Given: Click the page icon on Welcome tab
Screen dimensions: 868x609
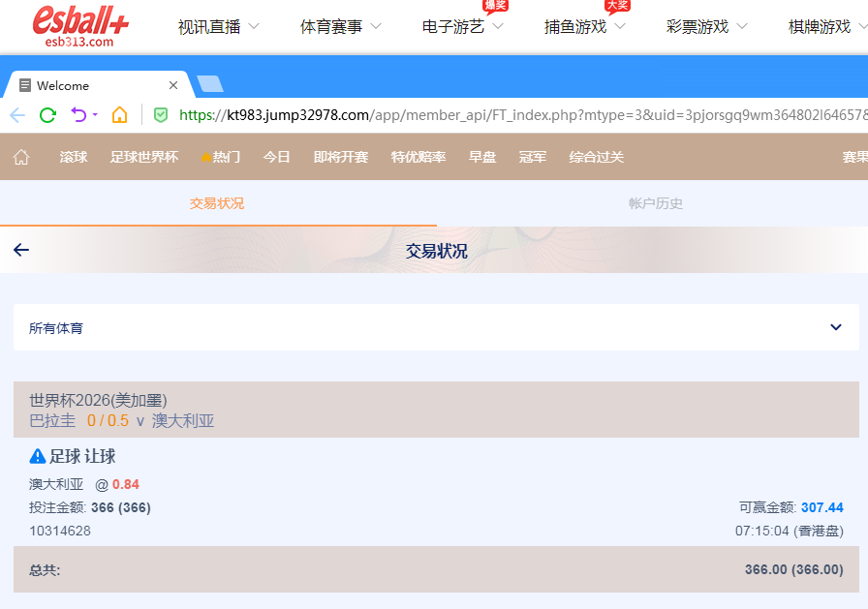Looking at the screenshot, I should [25, 85].
